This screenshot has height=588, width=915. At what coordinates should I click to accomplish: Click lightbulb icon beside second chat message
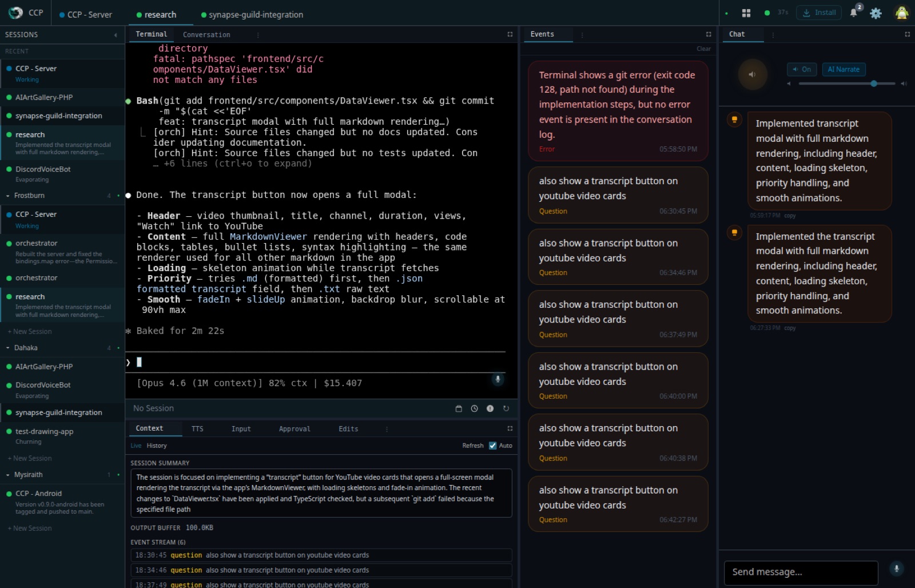tap(734, 232)
